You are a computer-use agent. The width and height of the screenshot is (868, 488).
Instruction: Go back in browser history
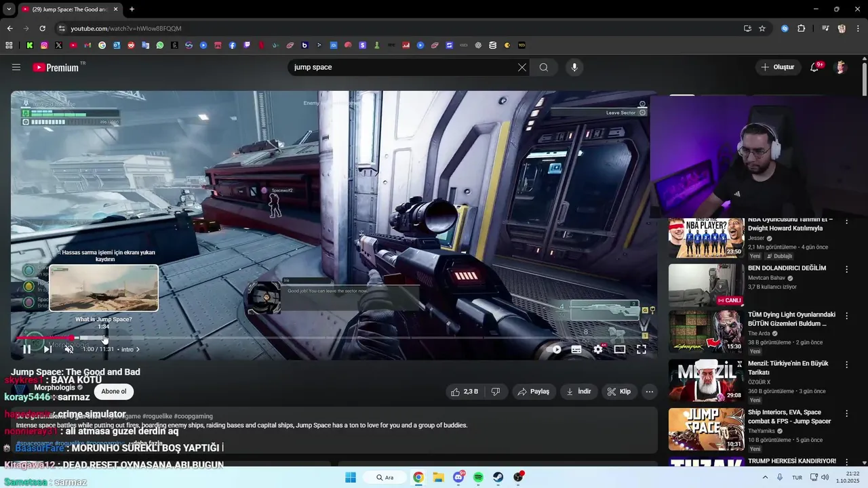[9, 28]
